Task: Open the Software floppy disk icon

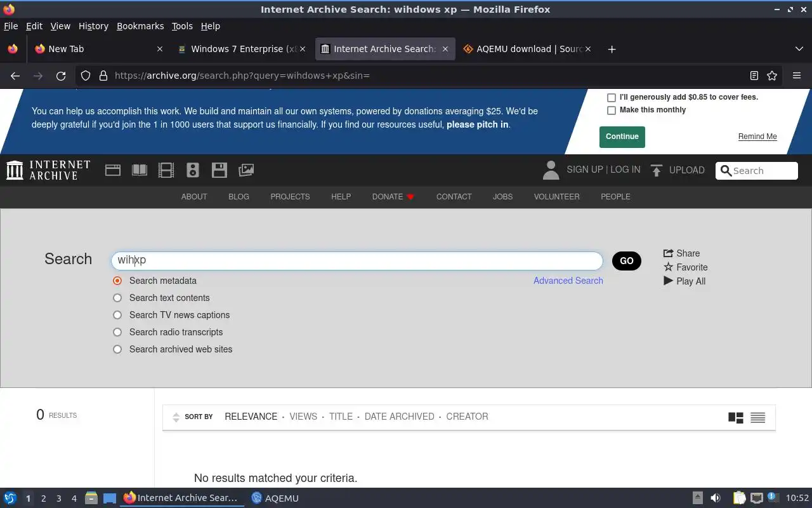Action: click(x=219, y=170)
